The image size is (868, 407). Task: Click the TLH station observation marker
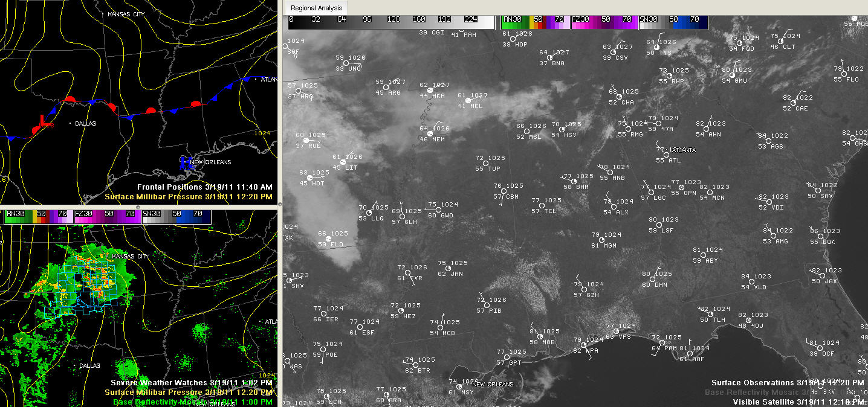pyautogui.click(x=705, y=314)
